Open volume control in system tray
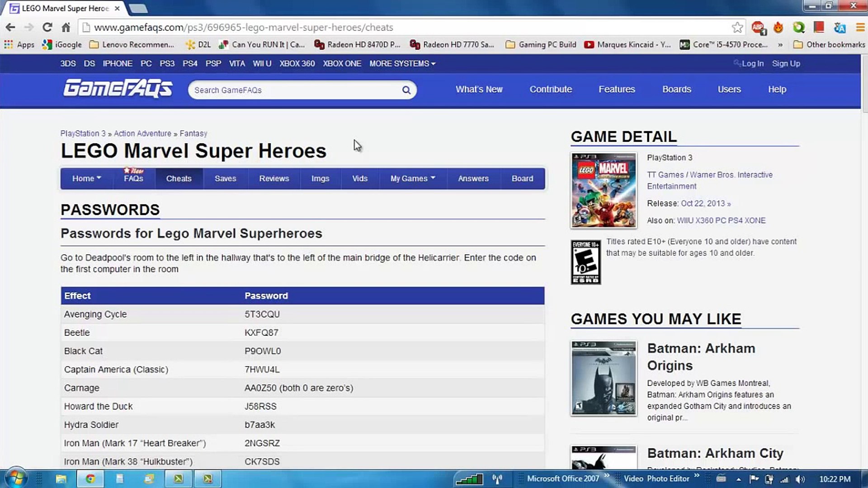This screenshot has width=868, height=488. (x=800, y=479)
